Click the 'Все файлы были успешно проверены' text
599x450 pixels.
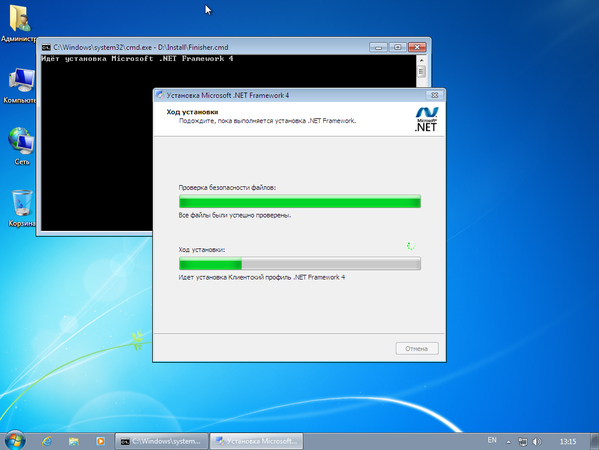tap(235, 215)
